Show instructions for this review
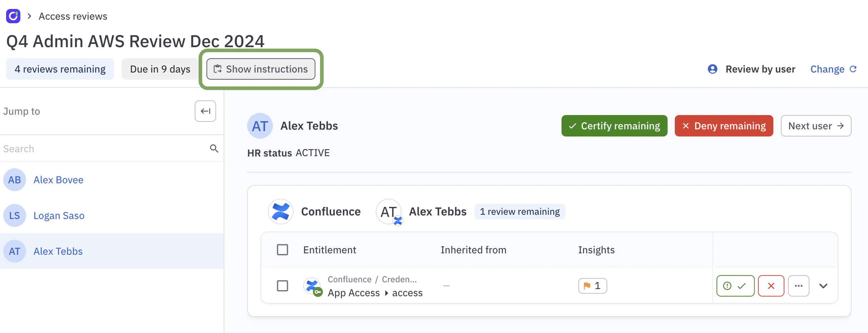This screenshot has height=333, width=868. (260, 69)
